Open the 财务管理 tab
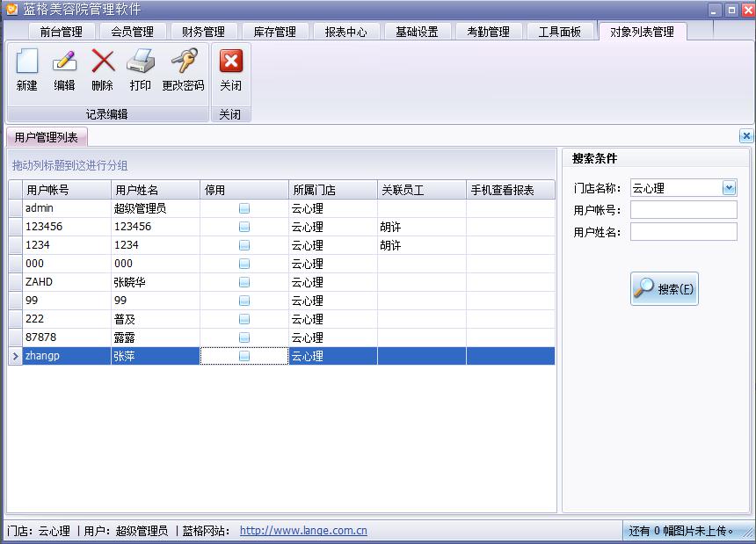Screen dimensions: 756x544 click(203, 32)
